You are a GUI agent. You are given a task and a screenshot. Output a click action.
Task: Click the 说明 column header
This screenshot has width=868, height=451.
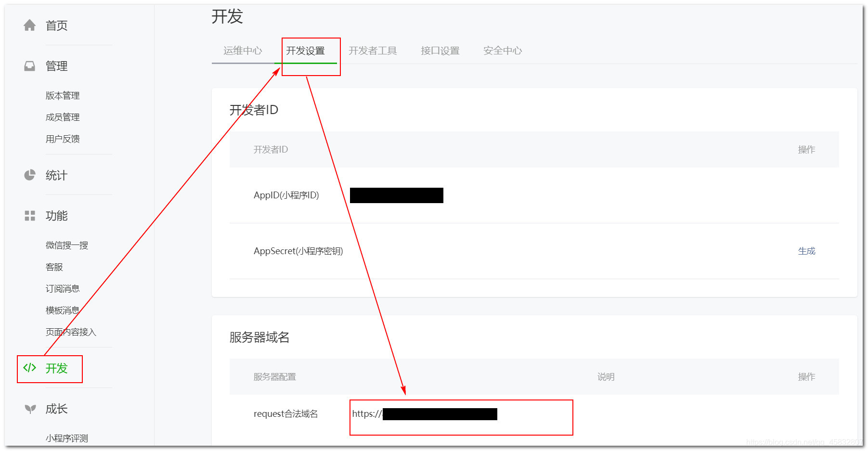pos(606,376)
